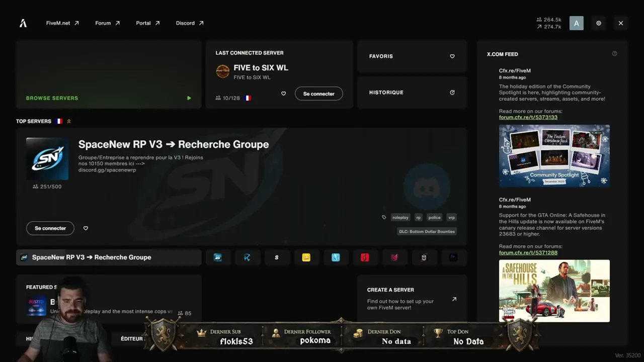Expand the Top Servers chevron toggle

[x=69, y=121]
